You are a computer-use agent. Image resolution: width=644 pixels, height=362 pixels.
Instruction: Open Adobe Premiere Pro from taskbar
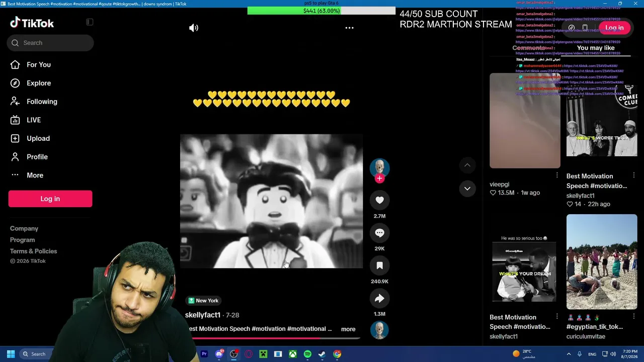pos(204,354)
